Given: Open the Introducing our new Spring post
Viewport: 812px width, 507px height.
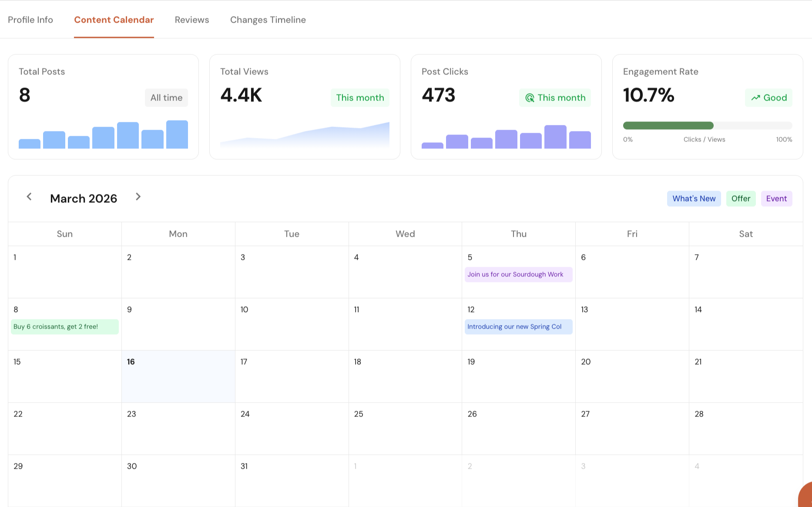Looking at the screenshot, I should click(518, 327).
